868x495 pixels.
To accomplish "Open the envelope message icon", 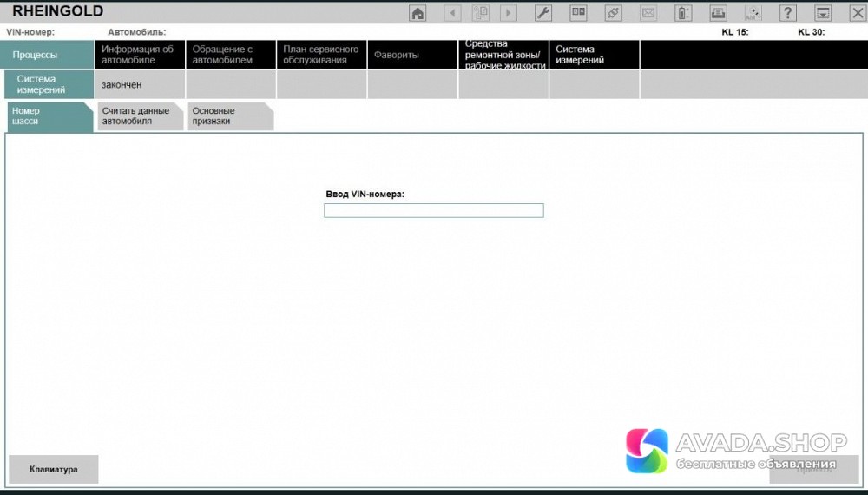I will (x=648, y=13).
